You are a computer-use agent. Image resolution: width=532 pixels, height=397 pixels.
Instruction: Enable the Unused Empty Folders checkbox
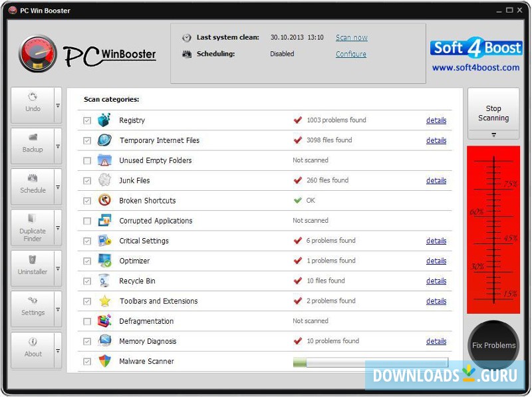[x=87, y=160]
